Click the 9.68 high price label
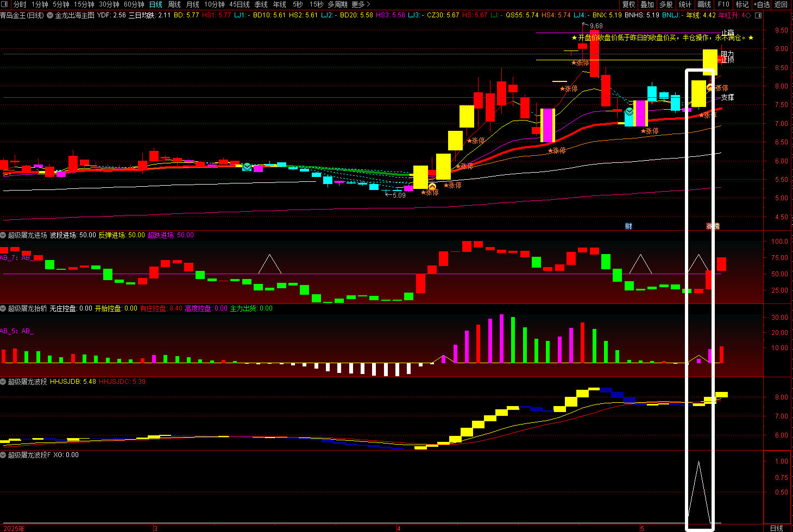 [596, 26]
